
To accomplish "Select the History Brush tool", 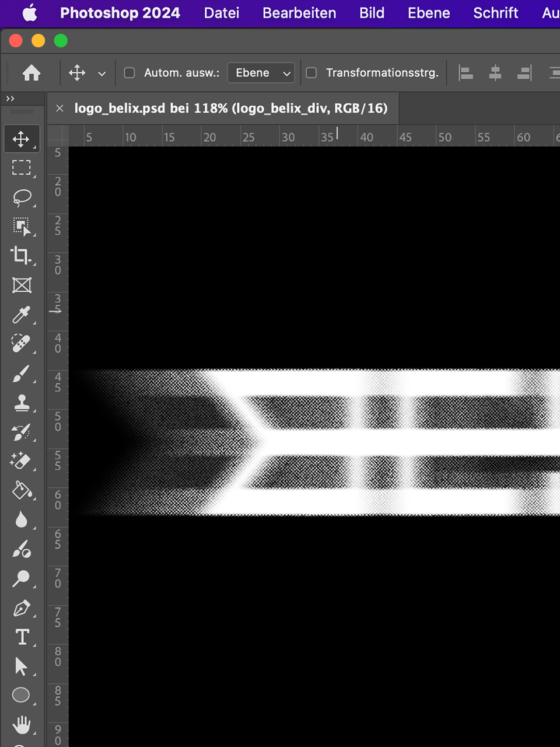I will pyautogui.click(x=22, y=432).
